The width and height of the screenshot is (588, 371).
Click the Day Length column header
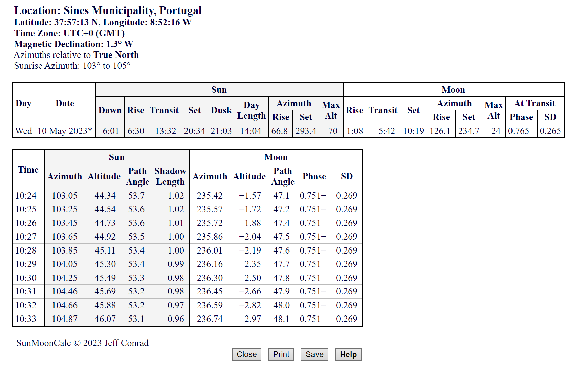point(251,110)
